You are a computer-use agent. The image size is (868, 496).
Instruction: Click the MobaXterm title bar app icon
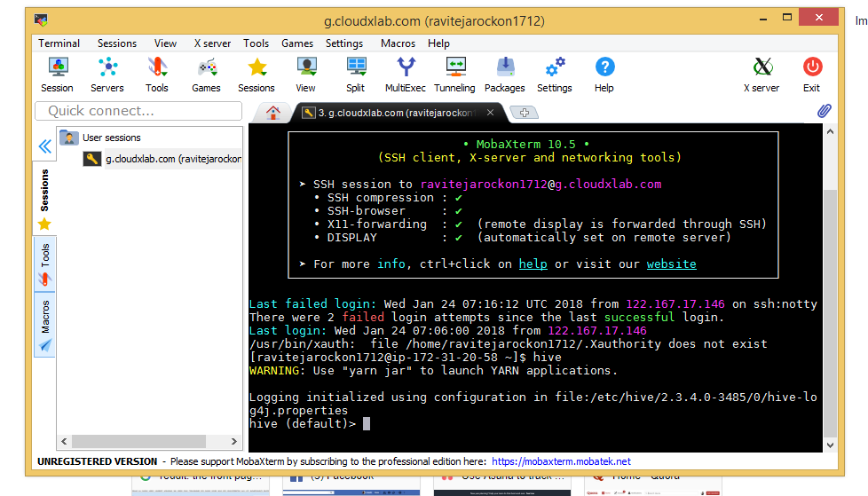[41, 20]
